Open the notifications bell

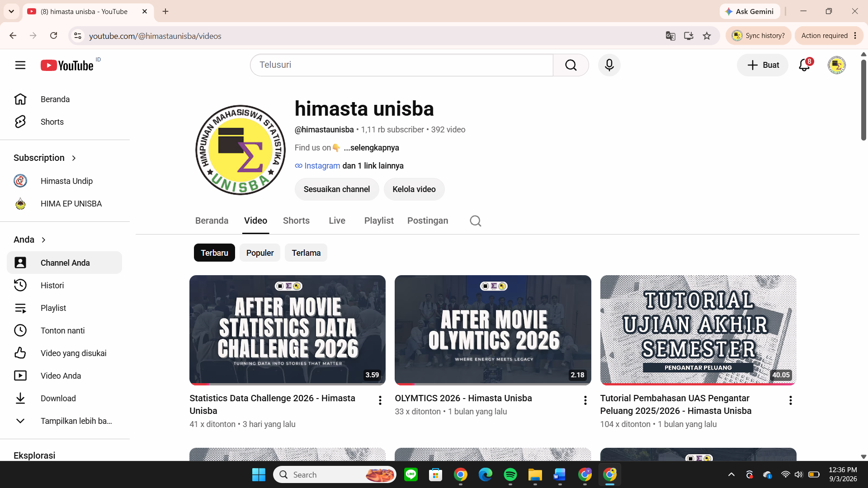[804, 65]
